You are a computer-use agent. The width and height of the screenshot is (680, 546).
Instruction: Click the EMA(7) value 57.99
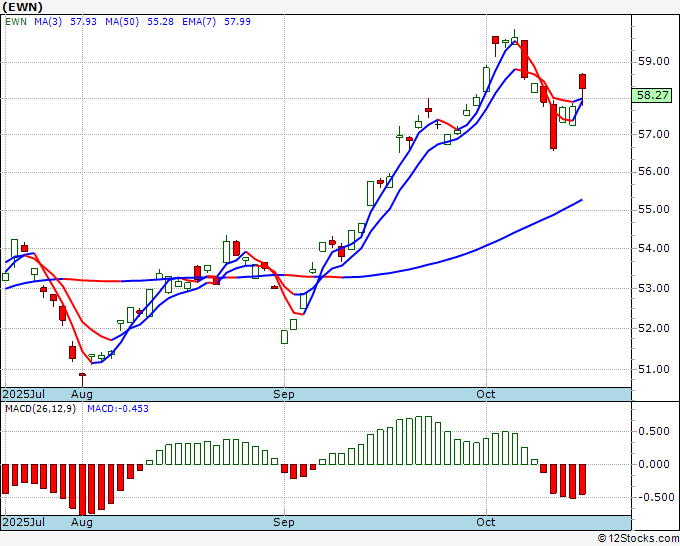click(x=237, y=22)
